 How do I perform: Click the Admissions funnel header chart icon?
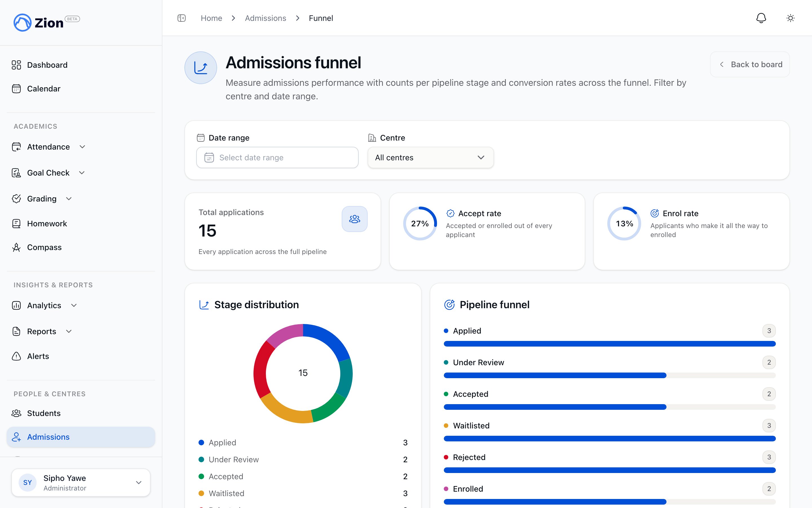(201, 67)
